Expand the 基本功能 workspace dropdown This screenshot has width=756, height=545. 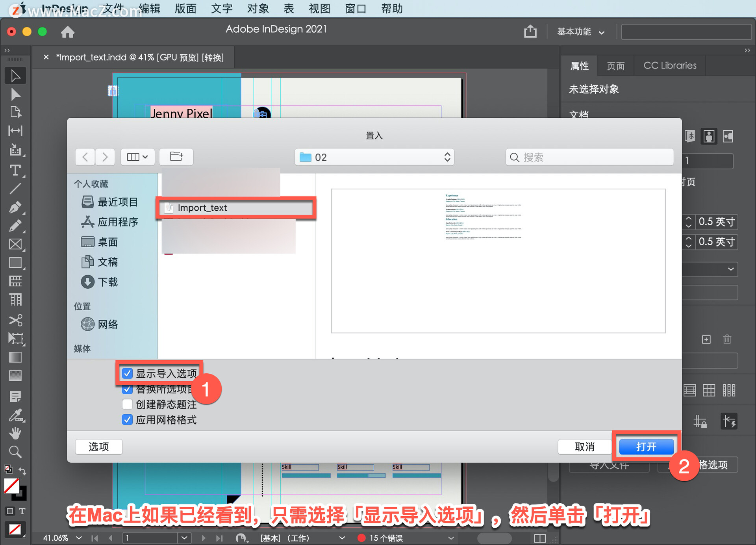580,32
